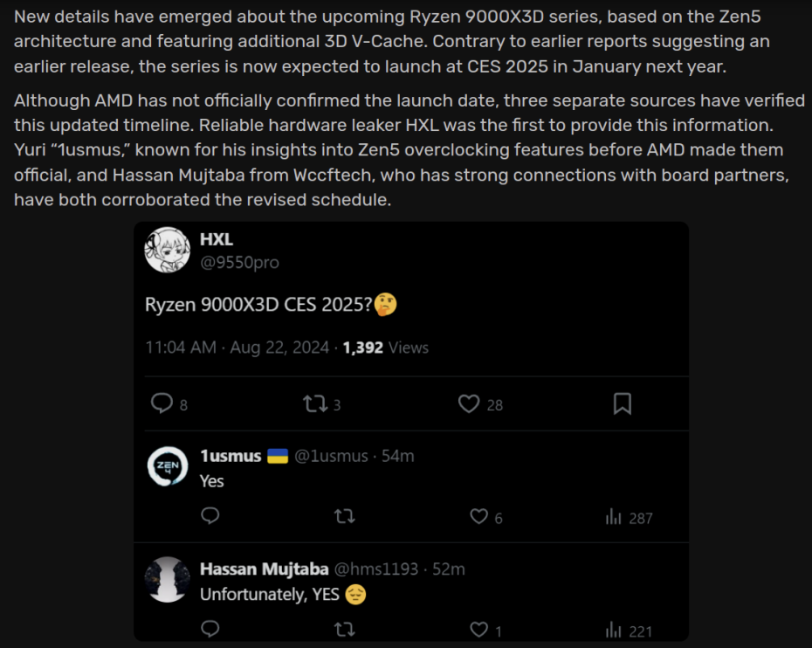
Task: Bookmark the HXL tweet
Action: click(x=622, y=403)
